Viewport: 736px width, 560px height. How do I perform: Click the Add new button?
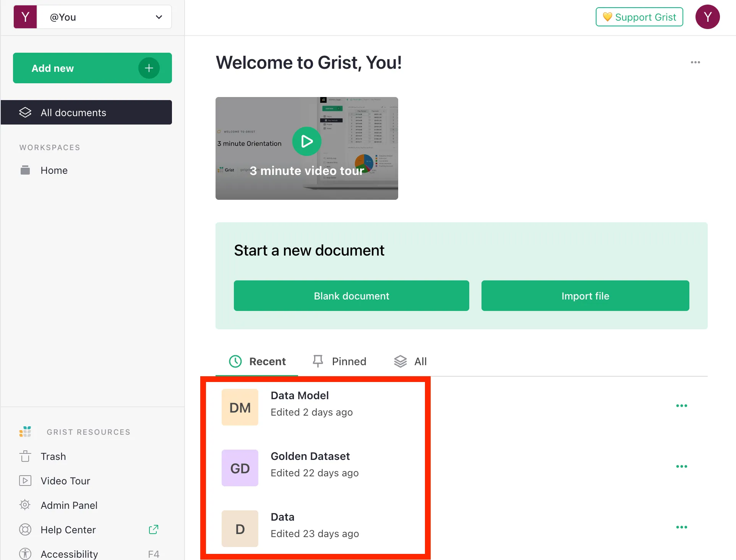pyautogui.click(x=92, y=68)
